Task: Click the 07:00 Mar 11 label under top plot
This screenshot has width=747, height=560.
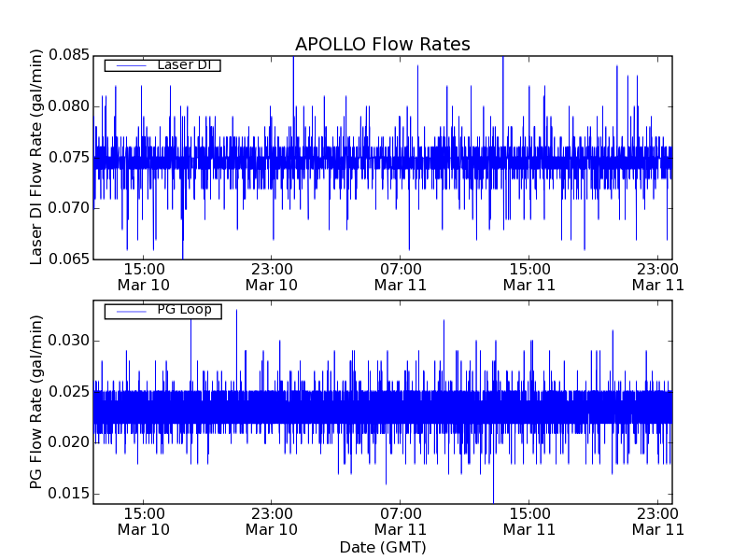Action: [400, 276]
